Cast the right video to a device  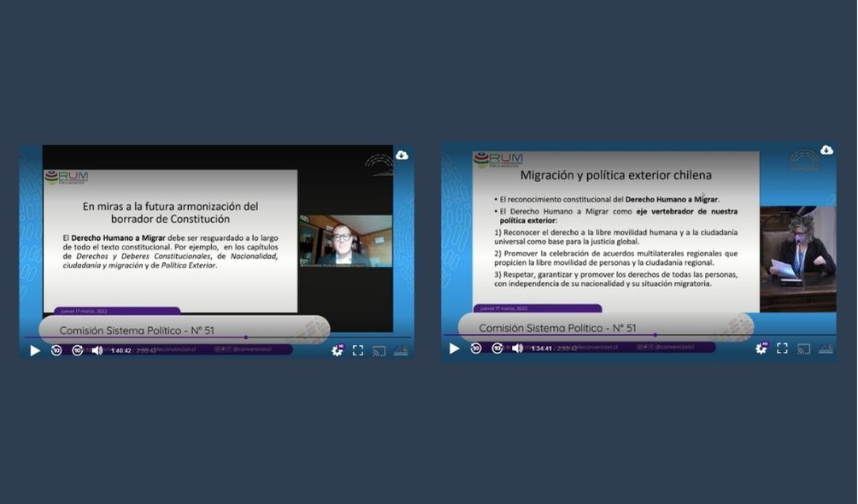[803, 349]
